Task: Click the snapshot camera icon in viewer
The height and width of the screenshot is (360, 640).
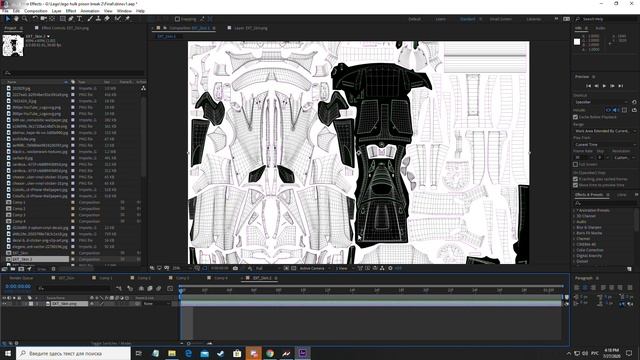Action: 235,268
